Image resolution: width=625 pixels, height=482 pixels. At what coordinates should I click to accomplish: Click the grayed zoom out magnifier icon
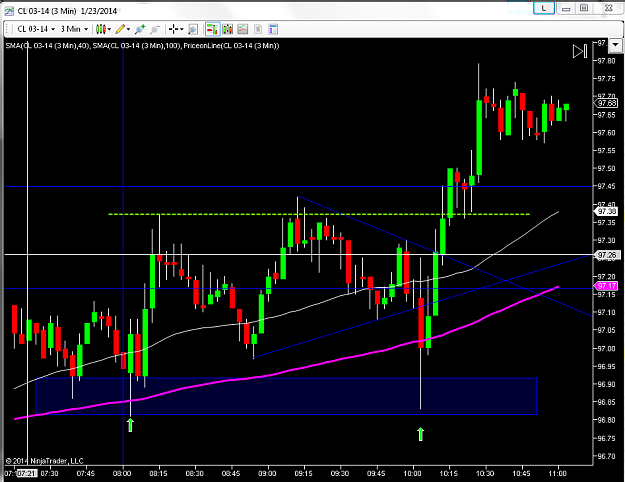[x=155, y=29]
